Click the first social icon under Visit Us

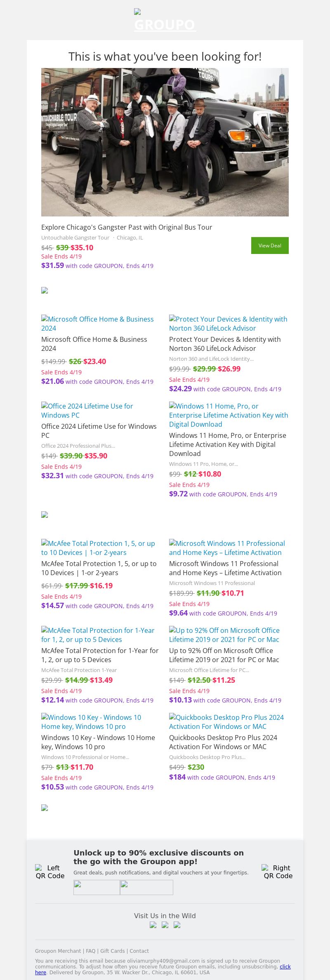point(153,925)
